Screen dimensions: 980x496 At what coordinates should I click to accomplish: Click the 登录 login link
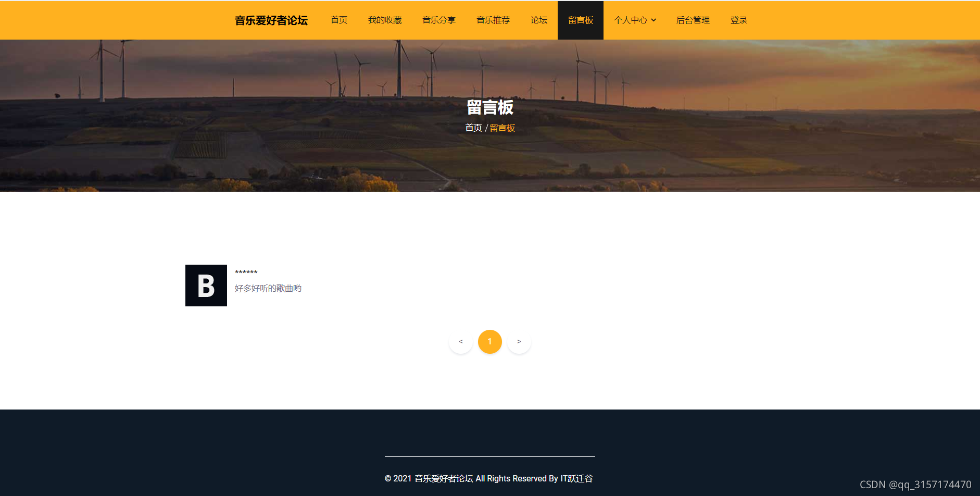click(739, 20)
